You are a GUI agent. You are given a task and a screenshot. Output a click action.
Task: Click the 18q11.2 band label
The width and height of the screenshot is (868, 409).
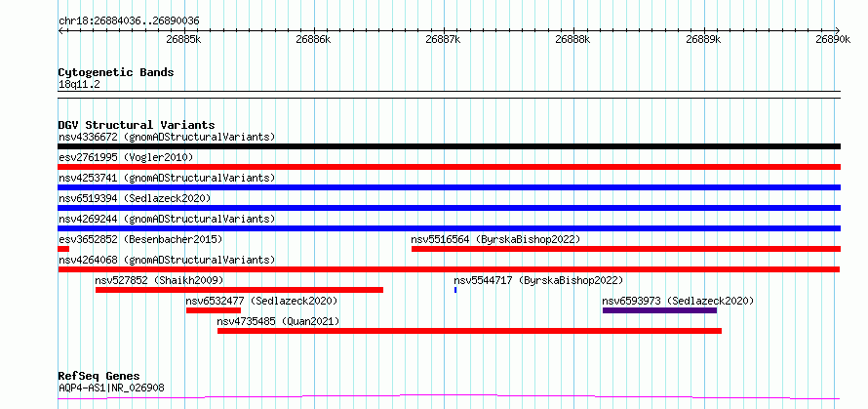click(x=79, y=85)
